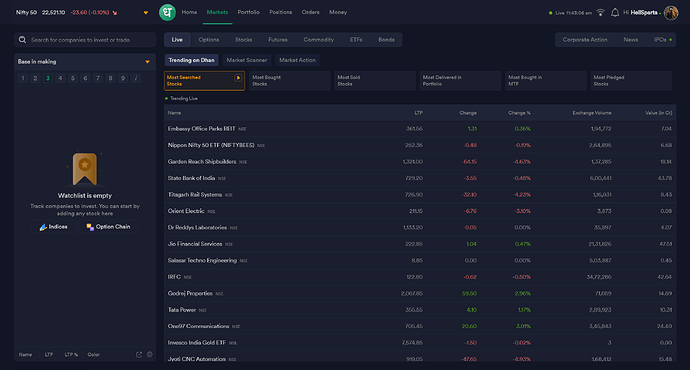Select Trending on Dhan
690x370 pixels.
point(191,60)
